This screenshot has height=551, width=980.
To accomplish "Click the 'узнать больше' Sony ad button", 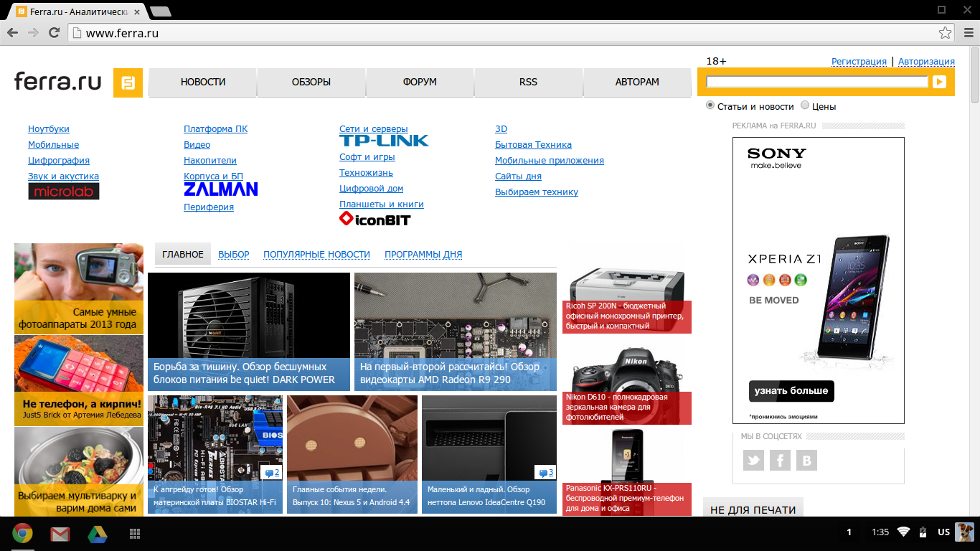I will (x=791, y=391).
